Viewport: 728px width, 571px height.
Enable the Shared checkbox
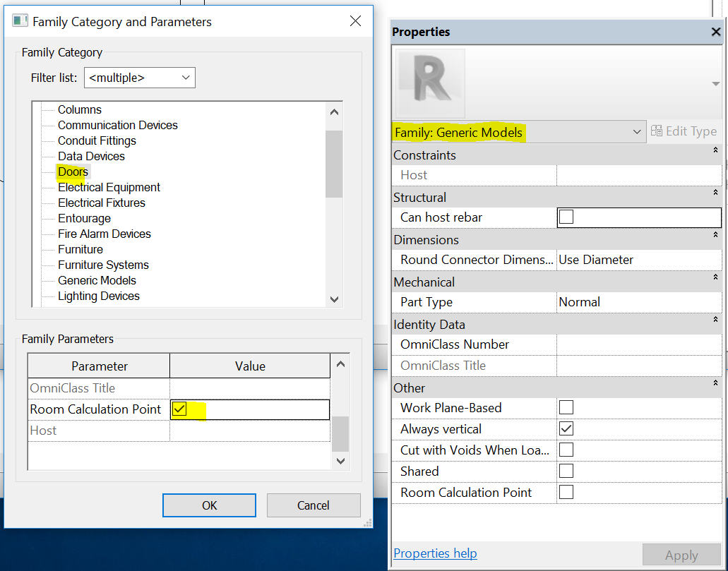click(566, 471)
